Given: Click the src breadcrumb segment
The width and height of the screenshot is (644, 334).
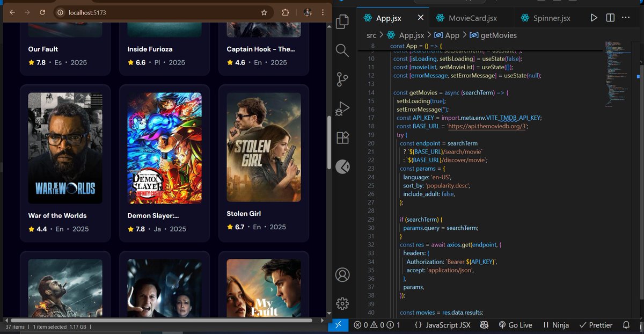Looking at the screenshot, I should [x=371, y=35].
